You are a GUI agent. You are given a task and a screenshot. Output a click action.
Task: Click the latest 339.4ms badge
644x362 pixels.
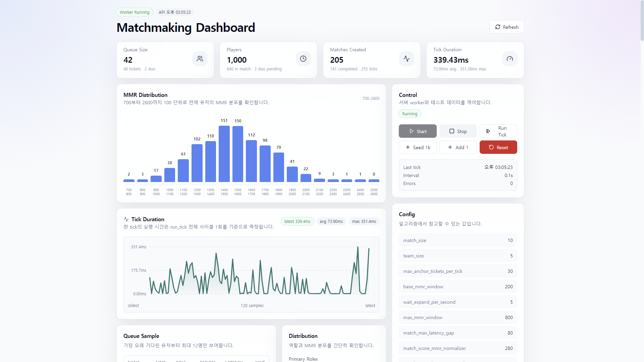297,221
